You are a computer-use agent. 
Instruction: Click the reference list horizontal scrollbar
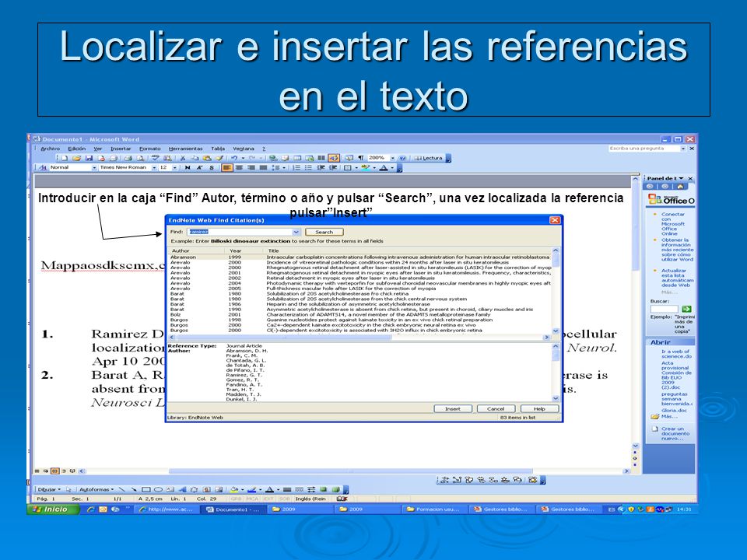tap(360, 337)
